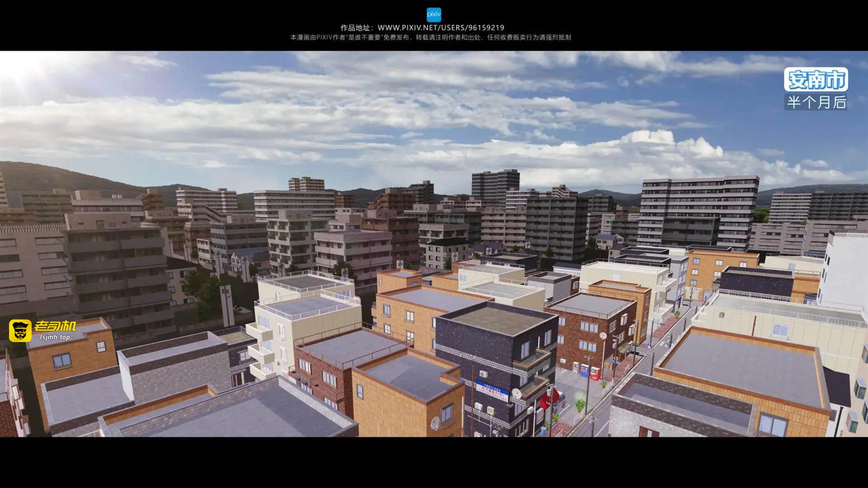This screenshot has height=488, width=868.
Task: Click the pixiv logo icon
Action: [434, 15]
